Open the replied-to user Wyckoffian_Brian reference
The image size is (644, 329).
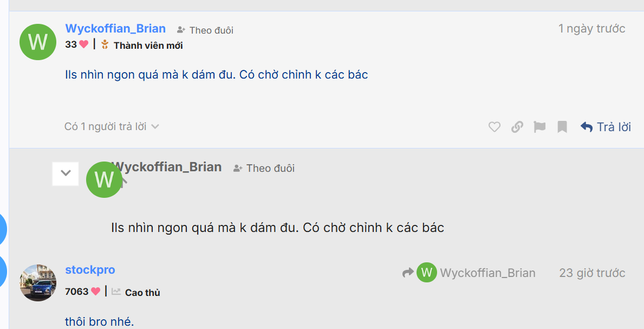[487, 273]
